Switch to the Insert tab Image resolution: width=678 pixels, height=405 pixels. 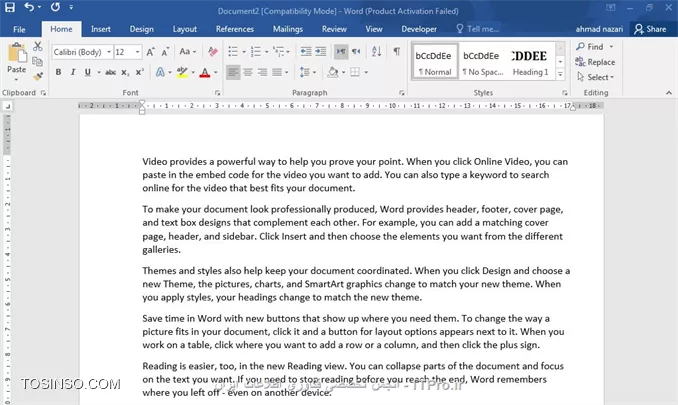click(101, 29)
